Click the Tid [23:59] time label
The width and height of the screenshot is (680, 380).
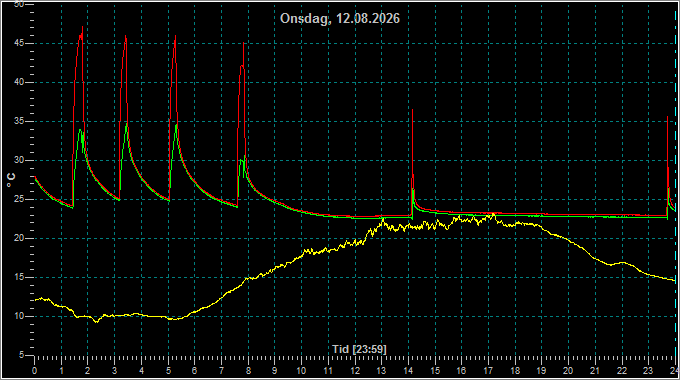(x=359, y=349)
